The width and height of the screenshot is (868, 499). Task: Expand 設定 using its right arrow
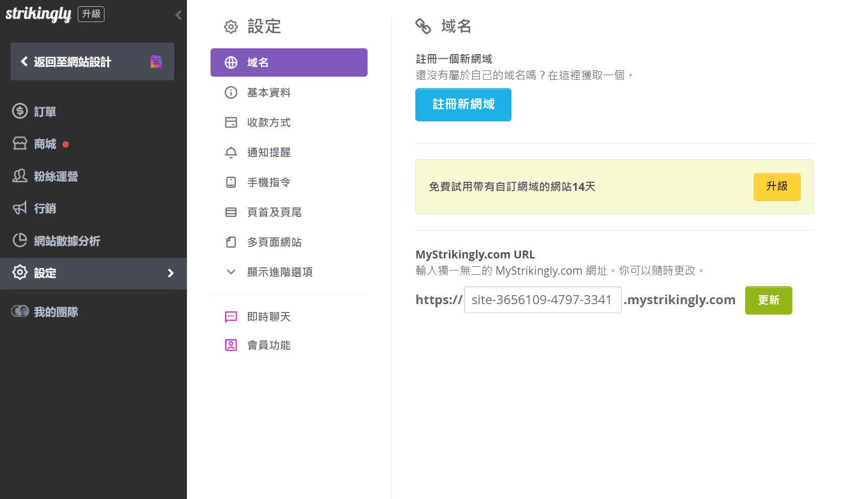tap(170, 273)
